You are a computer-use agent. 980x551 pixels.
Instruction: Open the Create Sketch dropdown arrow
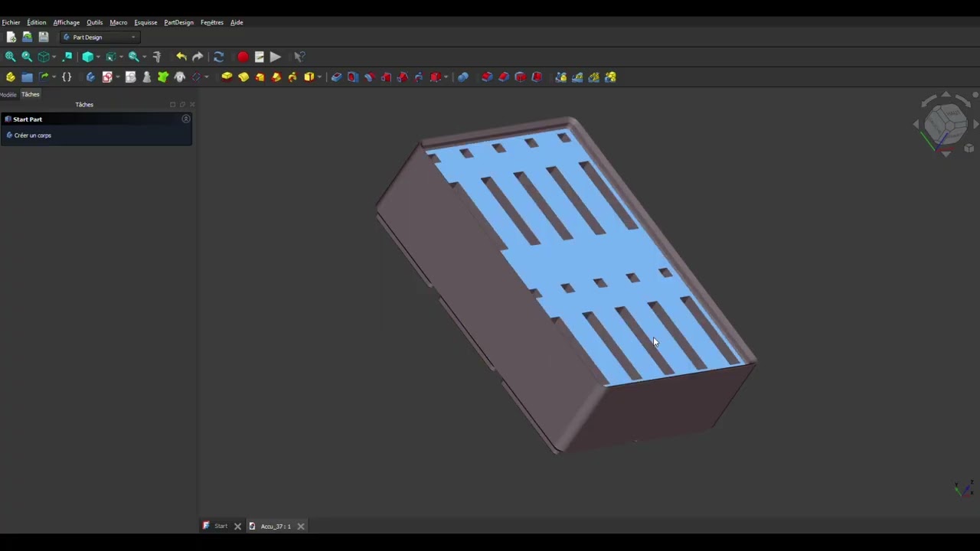118,77
